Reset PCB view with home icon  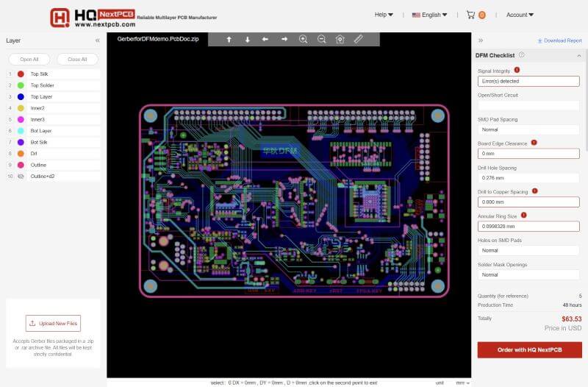(x=340, y=39)
